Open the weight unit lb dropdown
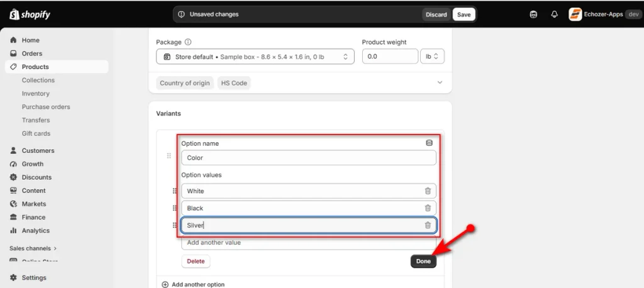 pos(432,57)
